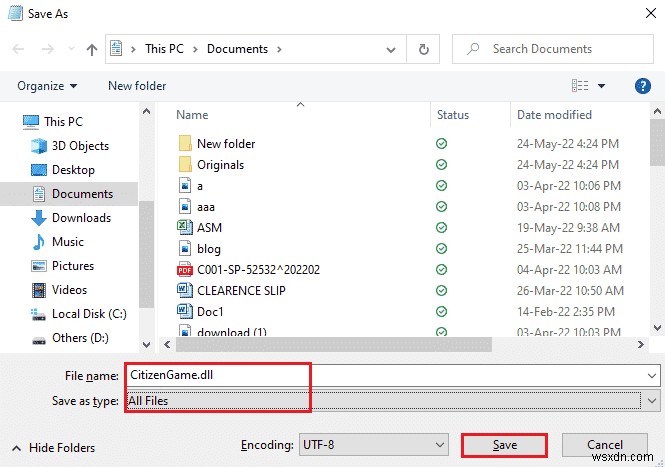Click sync status icon for Doc1 row
Viewport: 665px width, 467px height.
(x=441, y=312)
